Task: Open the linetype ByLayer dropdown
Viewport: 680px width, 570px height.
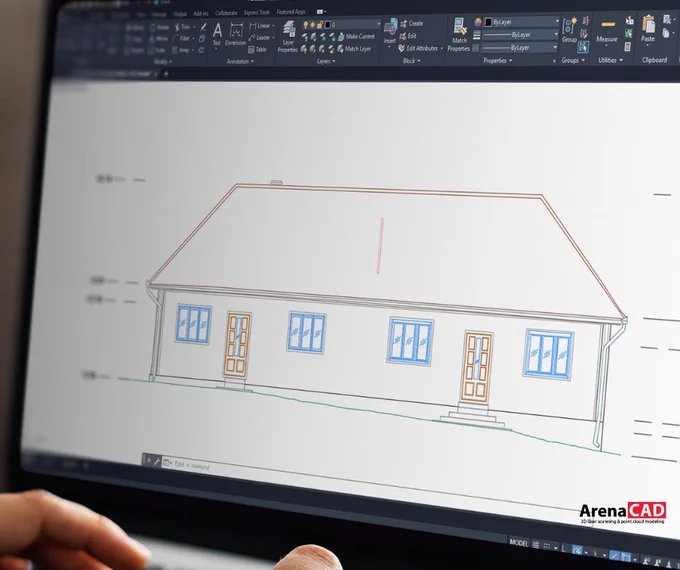Action: pos(555,47)
